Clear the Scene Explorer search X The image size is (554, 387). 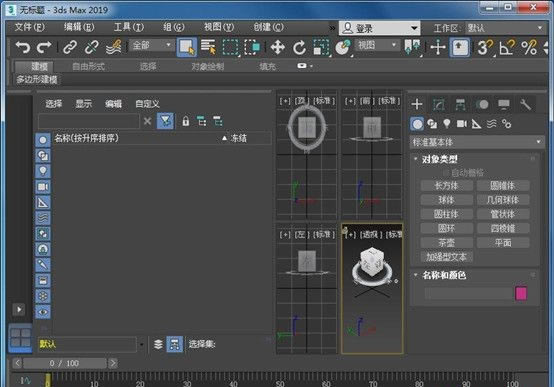tap(147, 121)
